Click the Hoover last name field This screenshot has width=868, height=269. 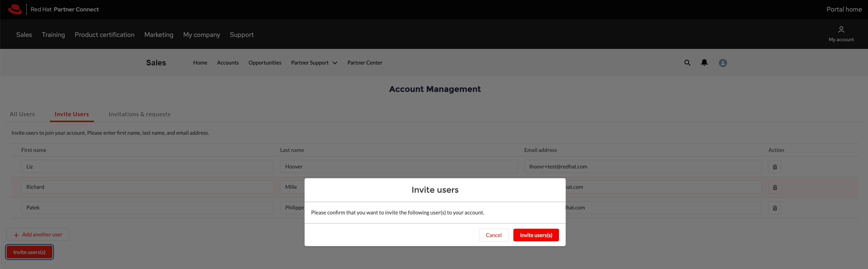click(398, 167)
